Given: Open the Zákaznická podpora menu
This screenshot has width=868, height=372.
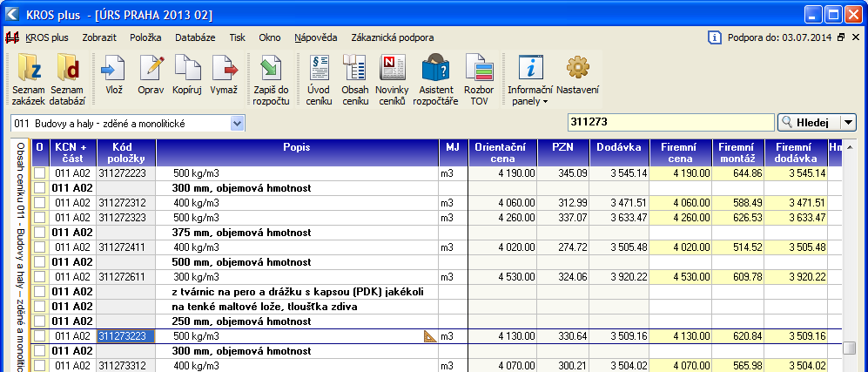Looking at the screenshot, I should 393,38.
